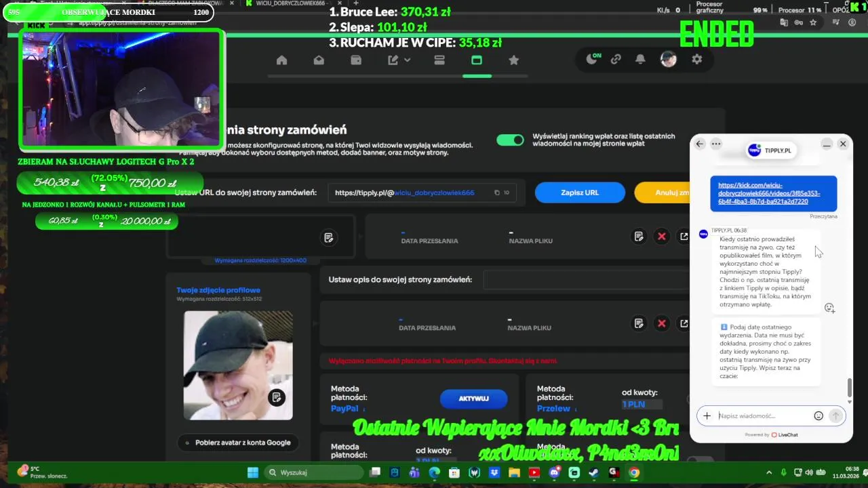Image resolution: width=868 pixels, height=488 pixels.
Task: Bookmark the page with the star icon
Action: (x=813, y=22)
